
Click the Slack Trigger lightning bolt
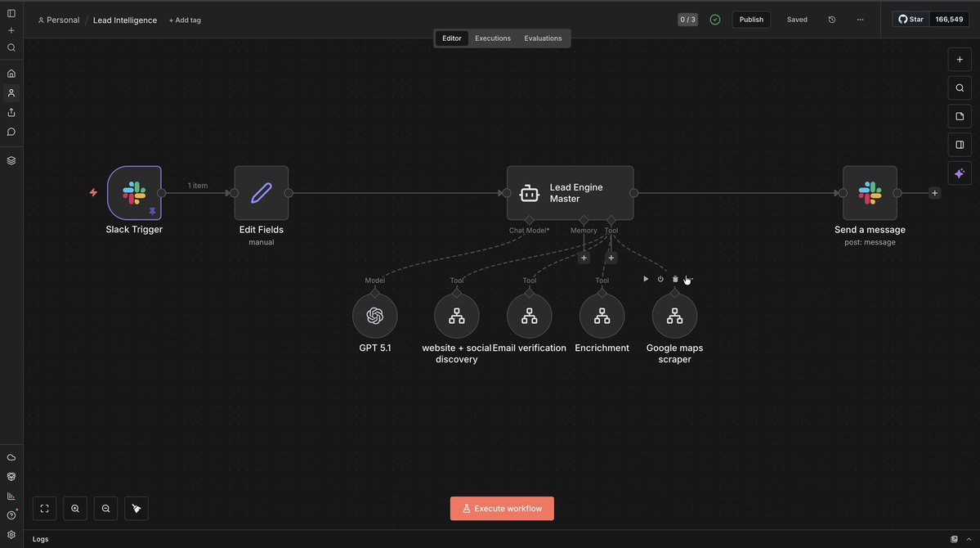pos(93,193)
